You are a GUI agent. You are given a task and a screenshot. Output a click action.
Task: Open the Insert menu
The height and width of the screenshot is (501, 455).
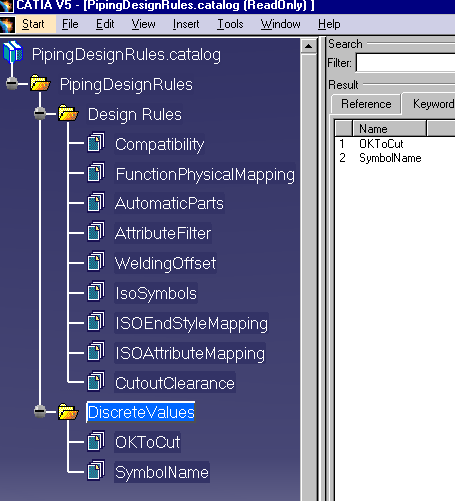(x=186, y=24)
